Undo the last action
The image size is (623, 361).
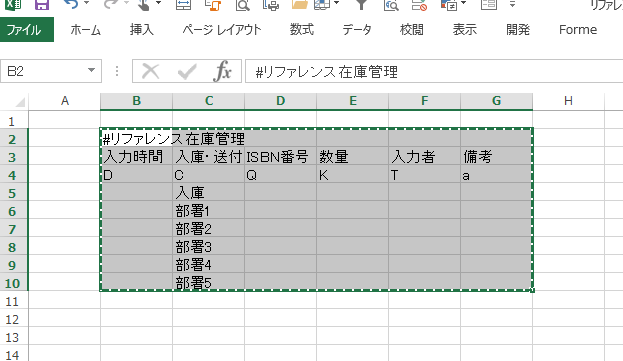(71, 4)
